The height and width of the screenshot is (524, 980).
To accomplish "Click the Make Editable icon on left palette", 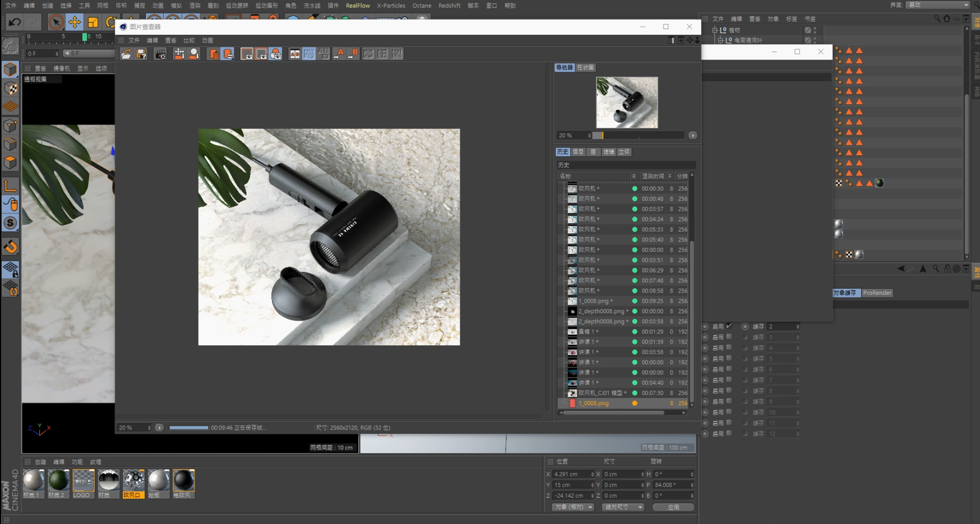I will click(10, 47).
